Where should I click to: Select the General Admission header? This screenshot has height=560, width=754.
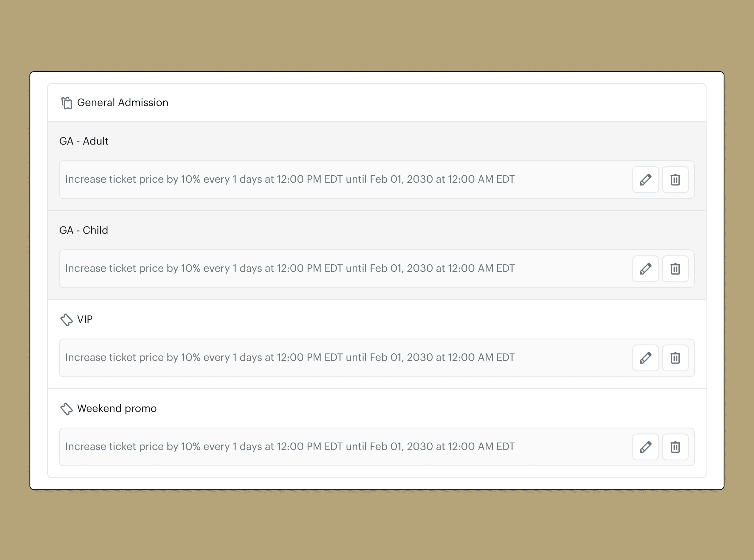[x=122, y=102]
